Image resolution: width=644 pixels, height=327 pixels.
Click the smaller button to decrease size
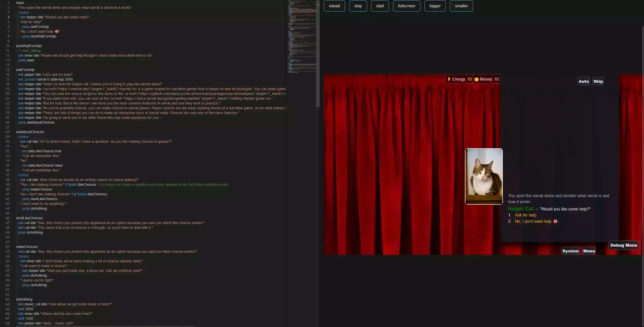460,6
